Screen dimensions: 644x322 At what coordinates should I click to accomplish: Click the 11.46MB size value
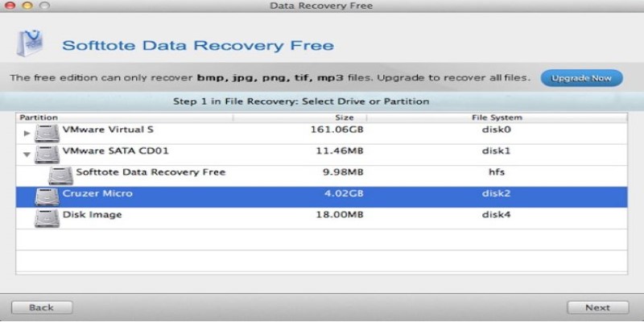coord(339,151)
